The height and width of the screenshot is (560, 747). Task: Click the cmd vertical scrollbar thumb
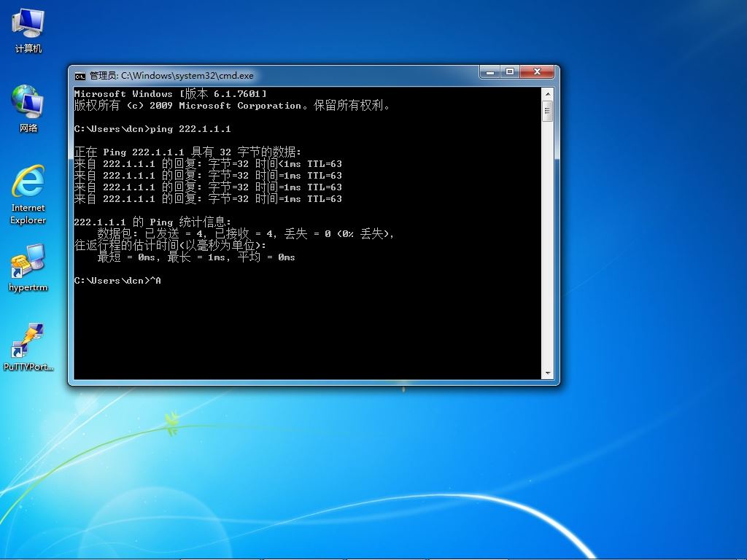[547, 112]
